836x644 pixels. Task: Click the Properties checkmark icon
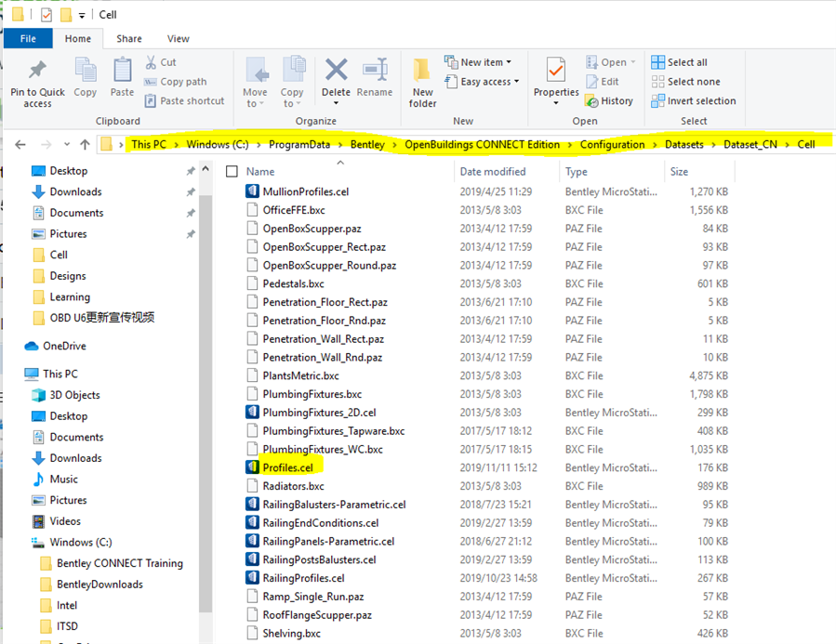click(556, 70)
